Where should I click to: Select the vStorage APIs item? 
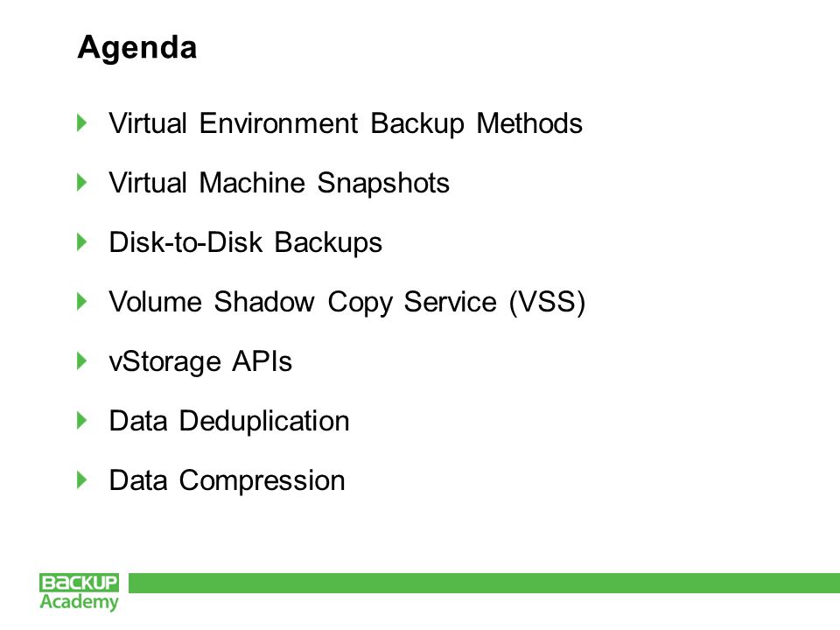tap(200, 362)
